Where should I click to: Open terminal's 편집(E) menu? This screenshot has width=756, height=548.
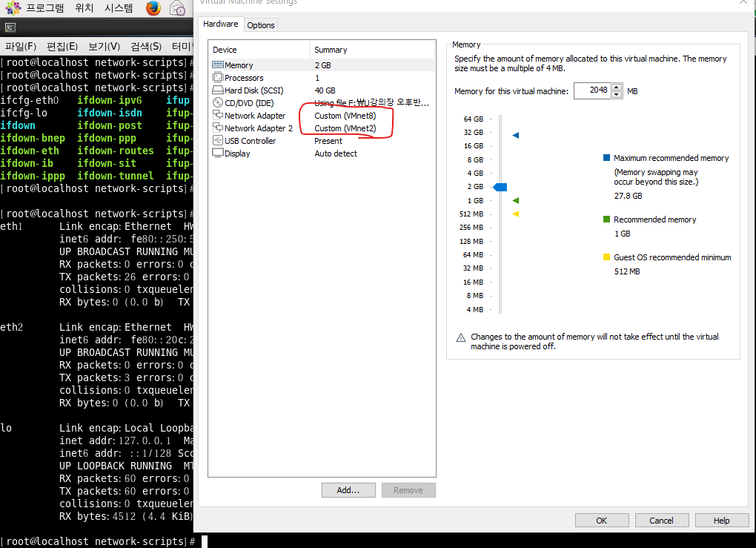(62, 46)
